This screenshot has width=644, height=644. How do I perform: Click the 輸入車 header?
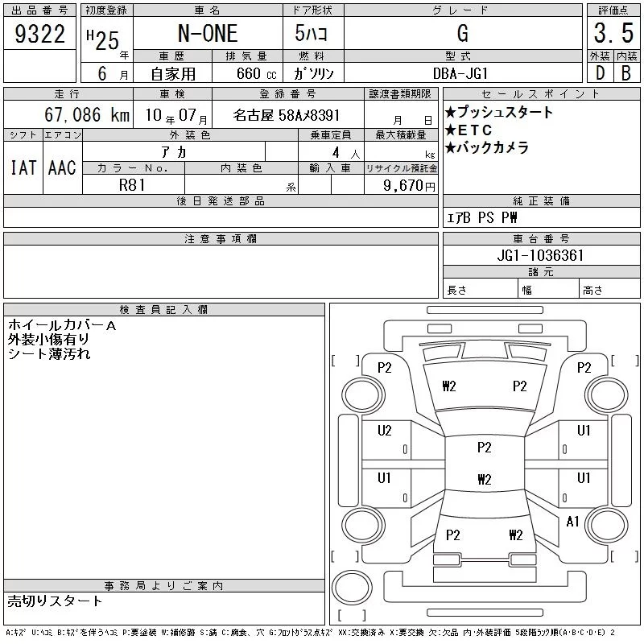coord(331,168)
